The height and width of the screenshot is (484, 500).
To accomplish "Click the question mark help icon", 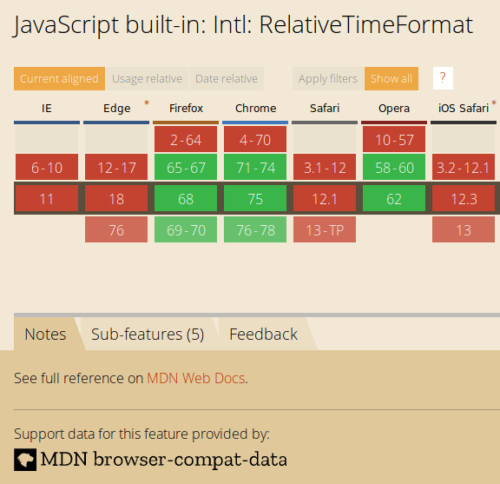I will pos(443,78).
